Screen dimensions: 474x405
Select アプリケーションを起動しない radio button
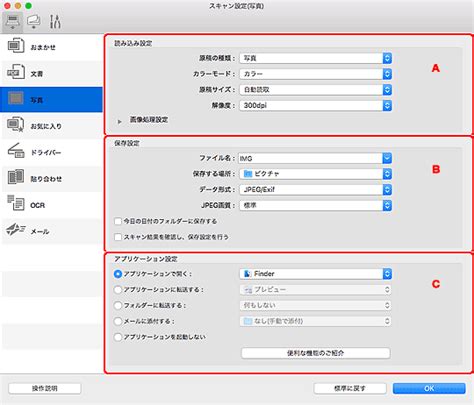(x=118, y=337)
